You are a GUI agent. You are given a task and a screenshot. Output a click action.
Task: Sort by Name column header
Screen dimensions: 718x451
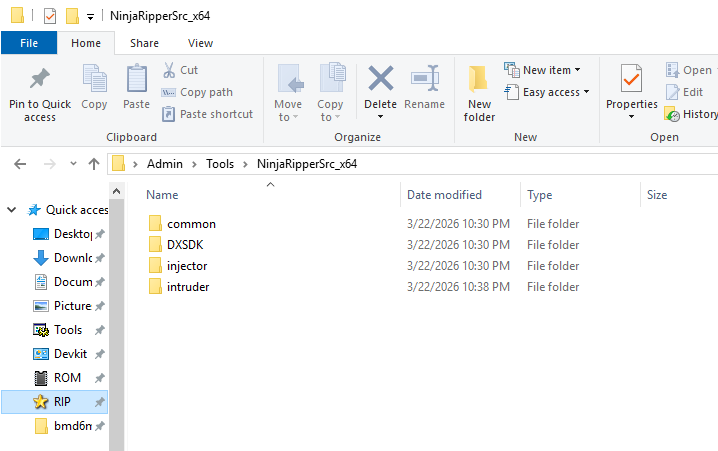click(x=162, y=195)
